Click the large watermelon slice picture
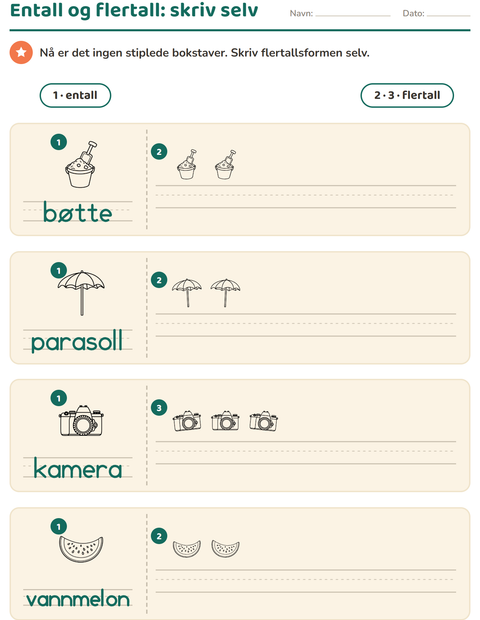Viewport: 480px width, 620px height. (81, 549)
